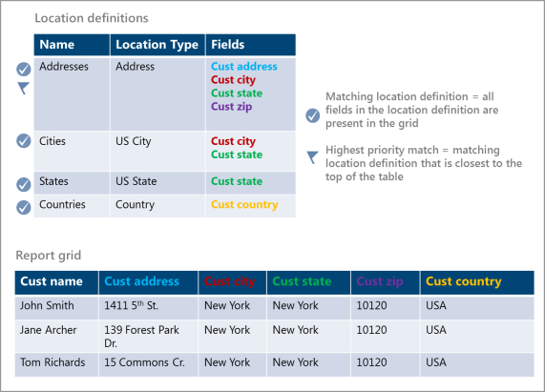Click the blue Cust address field in Addresses

(x=244, y=67)
